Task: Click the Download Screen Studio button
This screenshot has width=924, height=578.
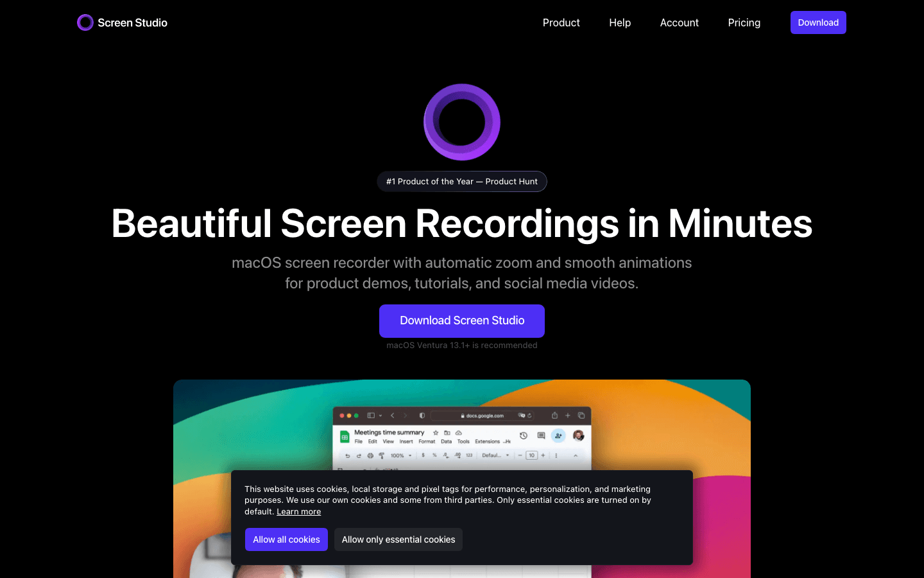Action: coord(462,320)
